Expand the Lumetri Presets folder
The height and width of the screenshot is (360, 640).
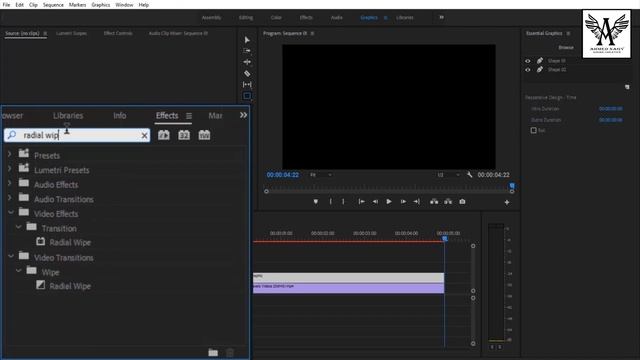[x=9, y=169]
